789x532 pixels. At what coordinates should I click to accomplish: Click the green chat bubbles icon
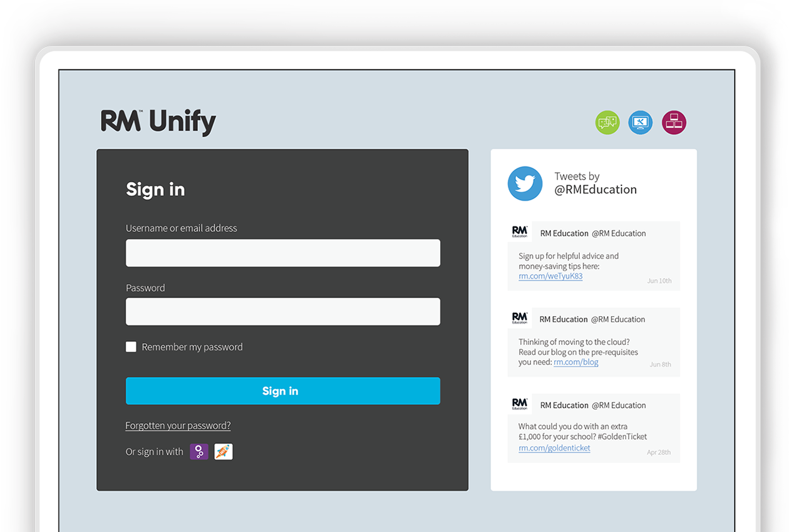pos(607,123)
